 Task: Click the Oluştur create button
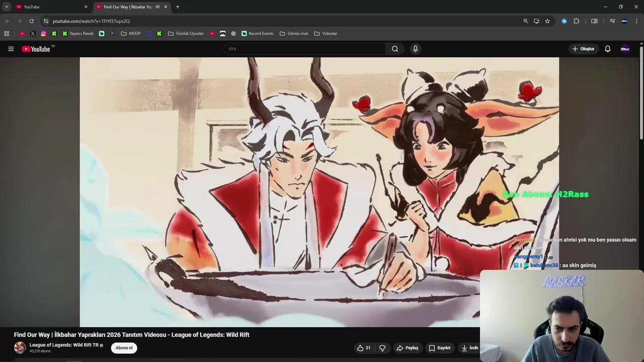click(x=583, y=49)
